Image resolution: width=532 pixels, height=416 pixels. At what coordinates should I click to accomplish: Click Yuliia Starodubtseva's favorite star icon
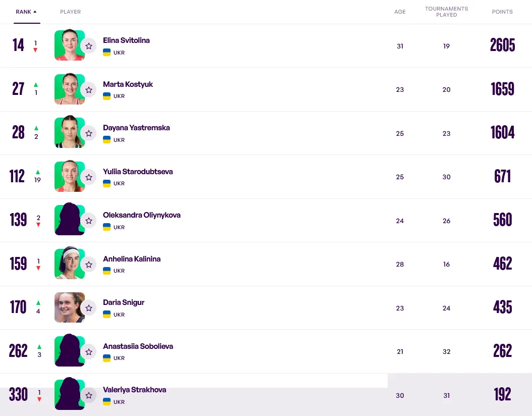pos(89,177)
